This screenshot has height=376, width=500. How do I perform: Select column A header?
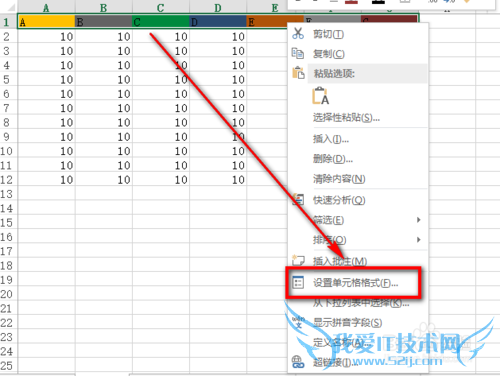pyautogui.click(x=46, y=7)
